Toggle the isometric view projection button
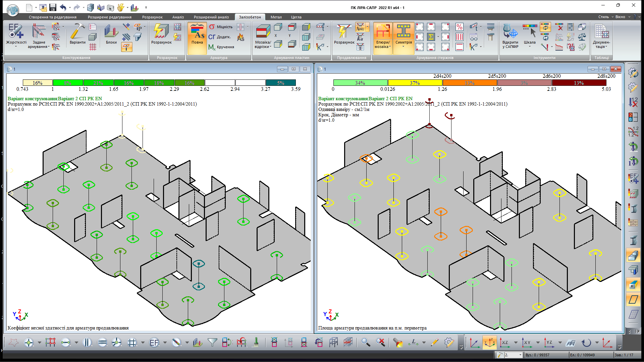This screenshot has height=362, width=644. click(489, 343)
